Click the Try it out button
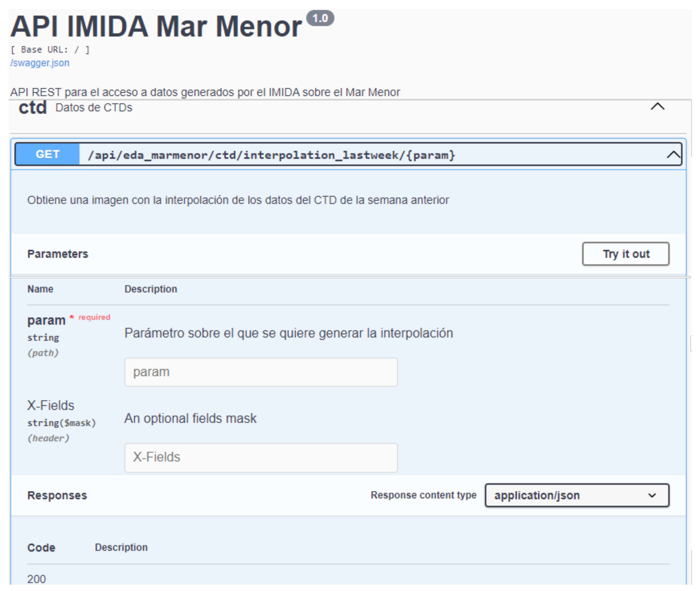The image size is (700, 591). (625, 254)
